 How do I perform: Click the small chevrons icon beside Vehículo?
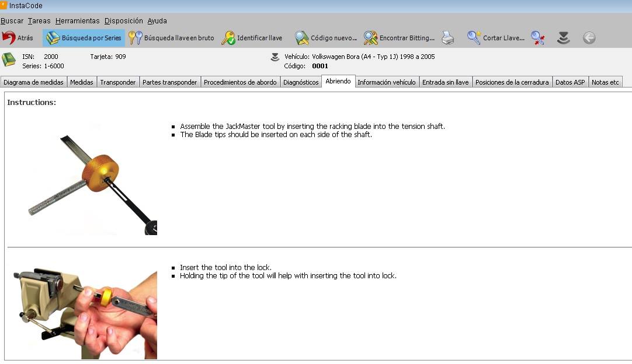point(275,57)
